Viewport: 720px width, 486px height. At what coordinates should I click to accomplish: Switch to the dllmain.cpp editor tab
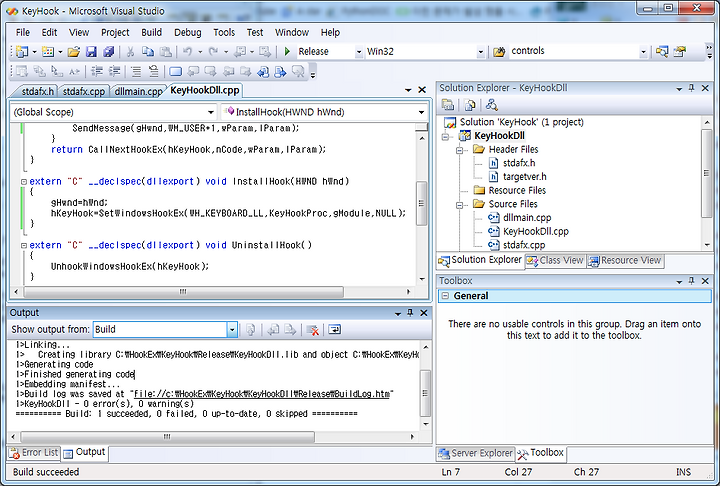(138, 91)
